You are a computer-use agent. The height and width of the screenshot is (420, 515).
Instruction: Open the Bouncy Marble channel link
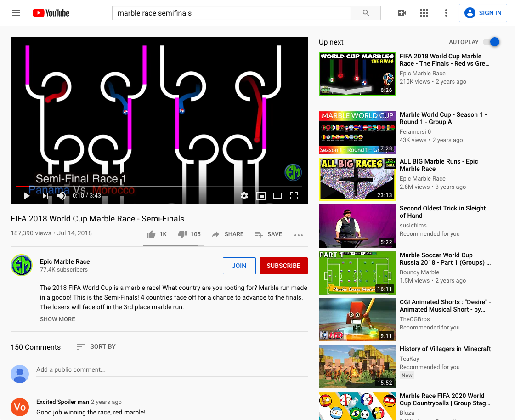(x=419, y=272)
